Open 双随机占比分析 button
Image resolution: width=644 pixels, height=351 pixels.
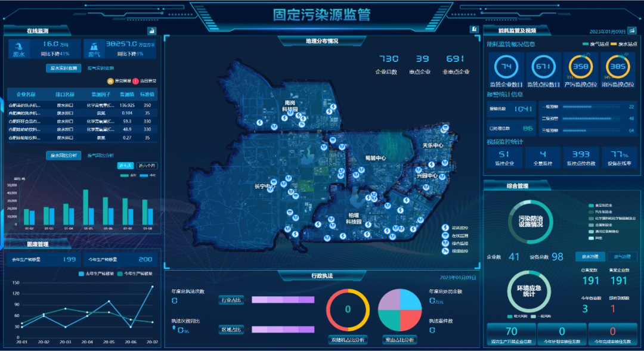point(348,340)
